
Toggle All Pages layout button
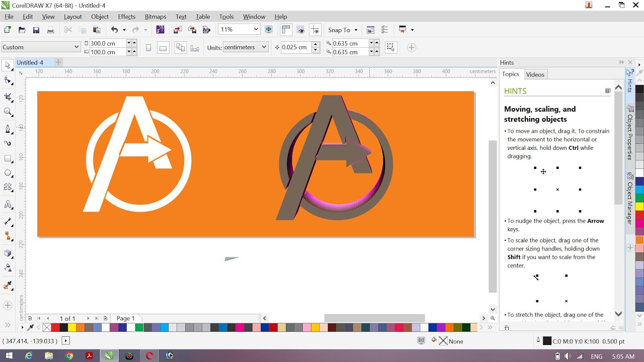180,48
